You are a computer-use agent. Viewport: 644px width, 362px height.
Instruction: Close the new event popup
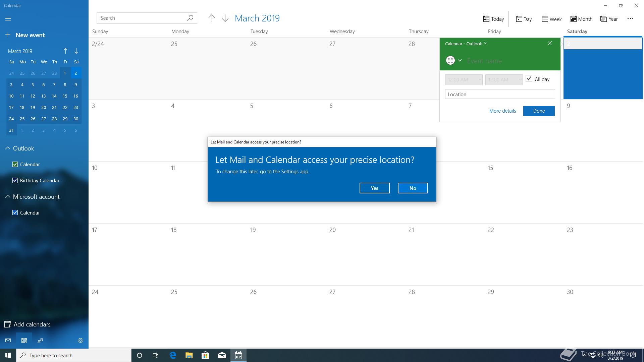pos(549,43)
